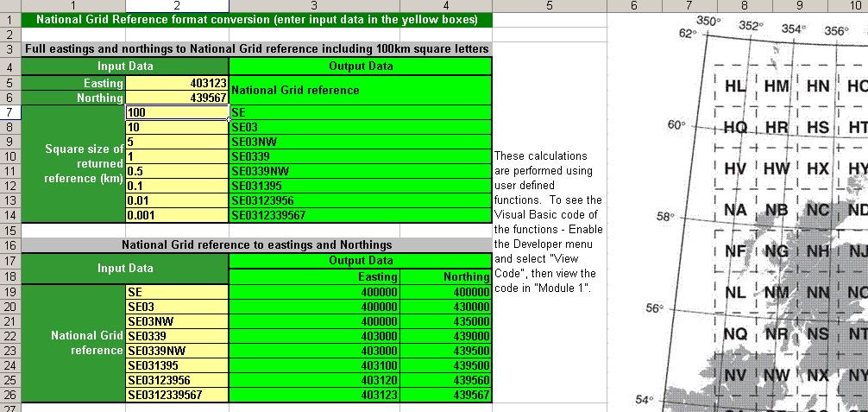
Task: Select grid reference input SE in row 19
Action: click(x=177, y=292)
